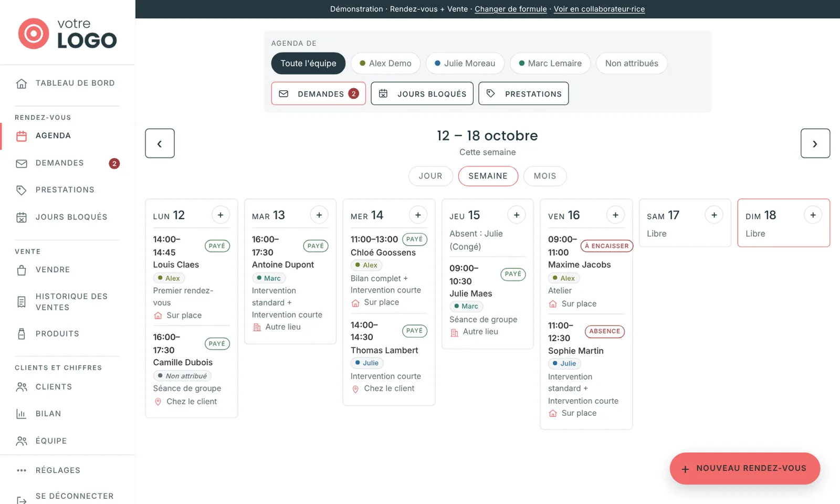Click the Agenda calendar icon in sidebar
Image resolution: width=840 pixels, height=504 pixels.
[x=22, y=136]
